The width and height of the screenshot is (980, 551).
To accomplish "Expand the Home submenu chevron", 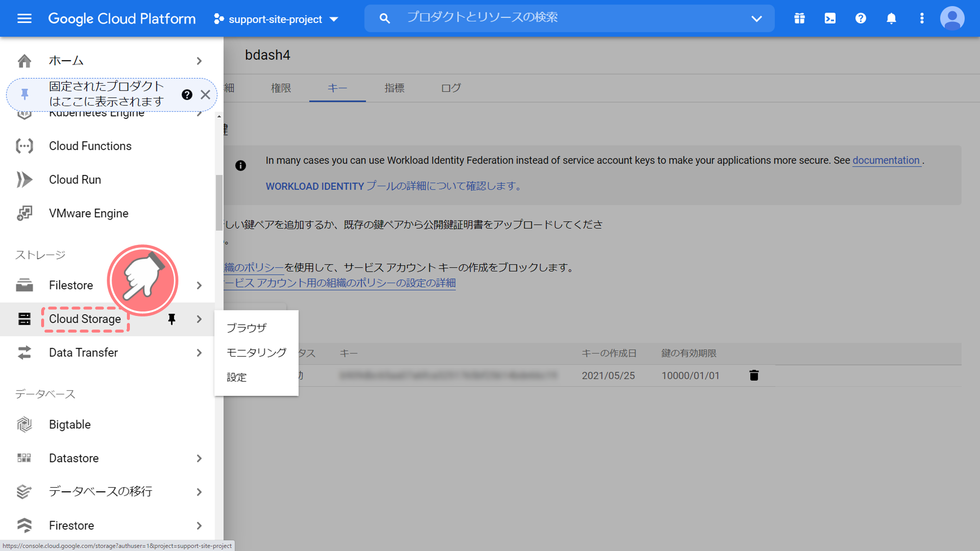I will [199, 61].
